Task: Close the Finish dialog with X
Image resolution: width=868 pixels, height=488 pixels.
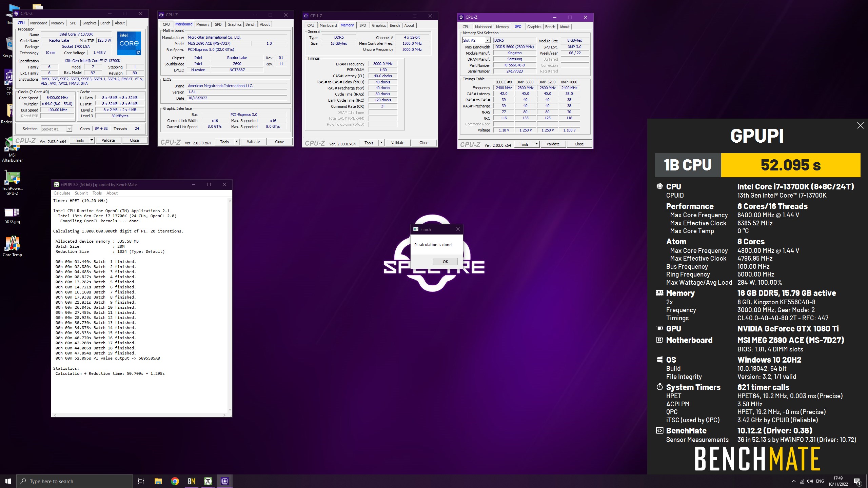Action: pyautogui.click(x=458, y=229)
